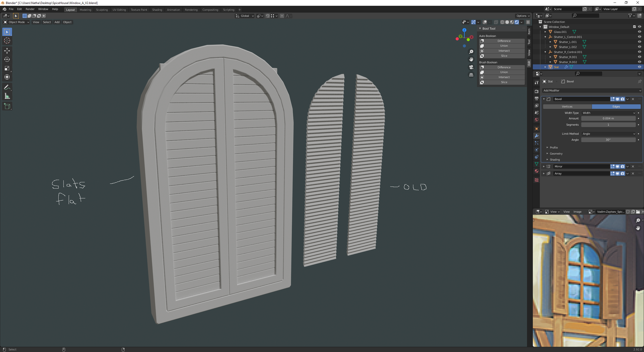Open the Modifier properties wrench tab

coord(537,136)
